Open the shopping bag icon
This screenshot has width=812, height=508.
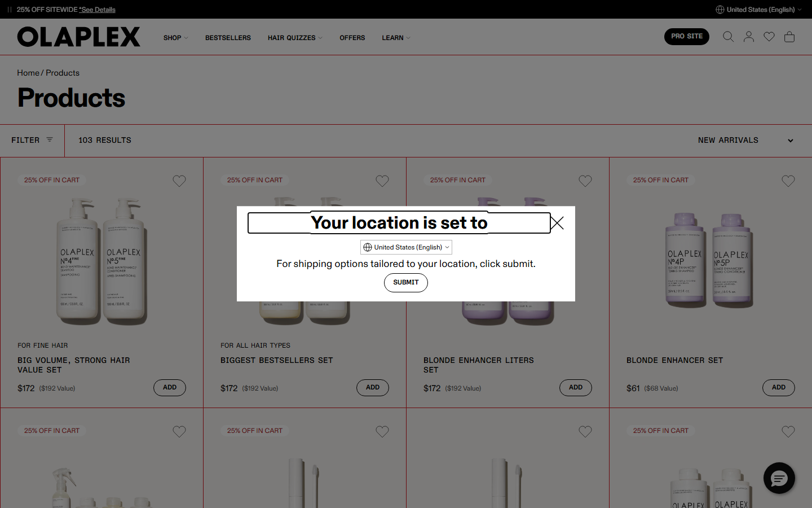coord(789,37)
